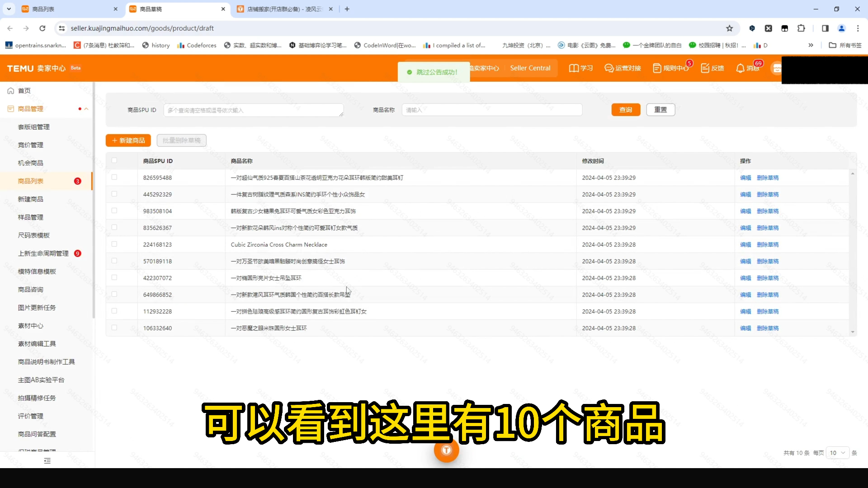
Task: Open Seller Central from the top menu
Action: point(530,68)
